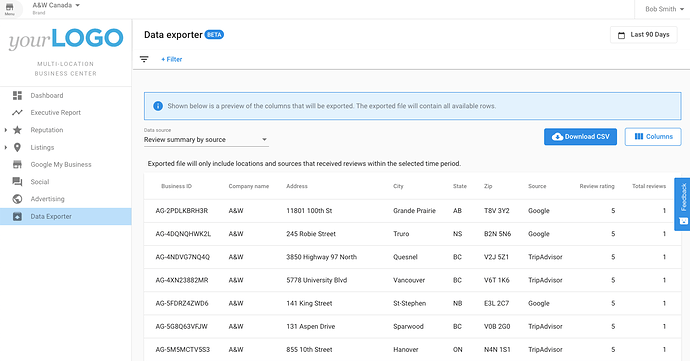This screenshot has height=361, width=690.
Task: Select business ID AG-5FDRZ4ZWD6
Action: [182, 303]
